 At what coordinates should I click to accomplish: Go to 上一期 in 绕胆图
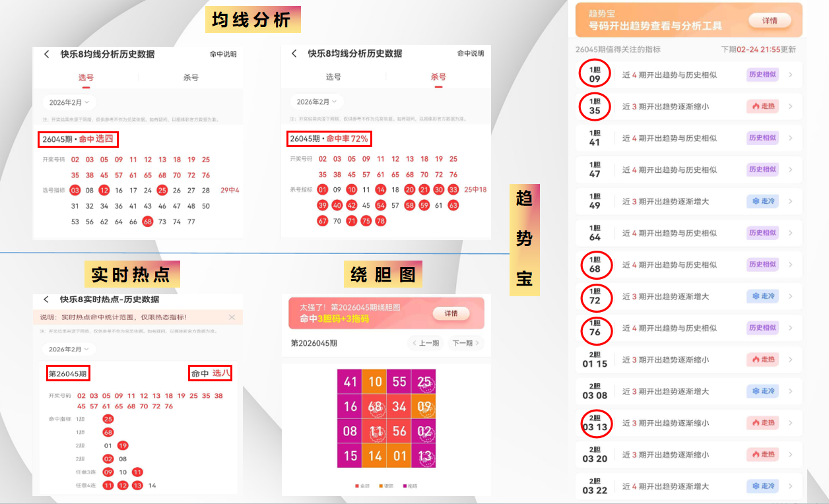coord(425,343)
